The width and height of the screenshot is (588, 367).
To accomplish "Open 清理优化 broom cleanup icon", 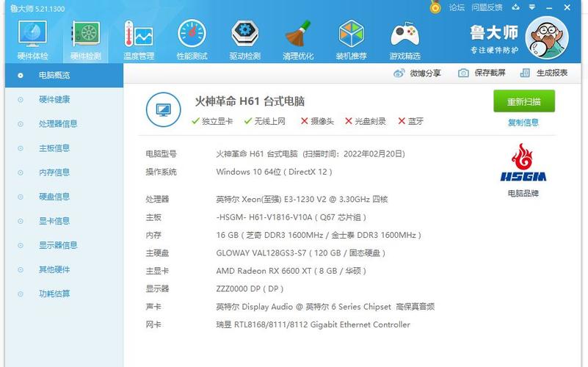I will click(298, 34).
